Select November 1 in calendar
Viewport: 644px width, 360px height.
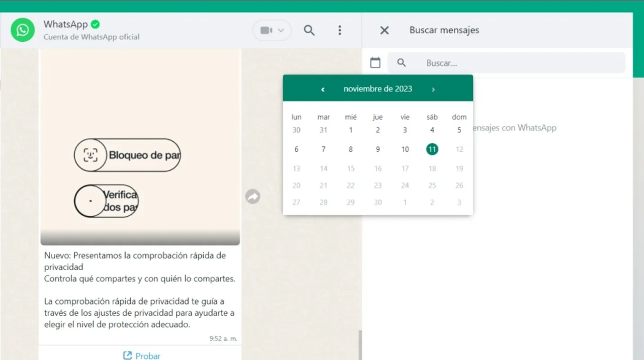coord(351,130)
